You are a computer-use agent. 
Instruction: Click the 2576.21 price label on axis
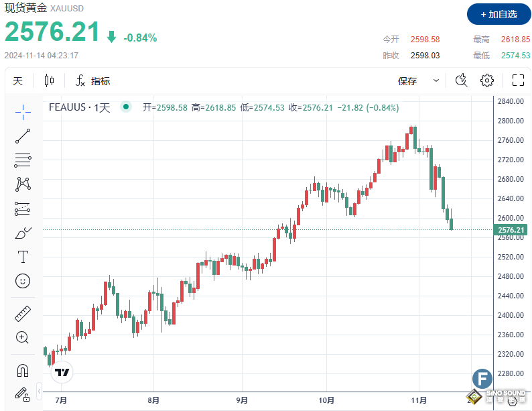point(511,230)
